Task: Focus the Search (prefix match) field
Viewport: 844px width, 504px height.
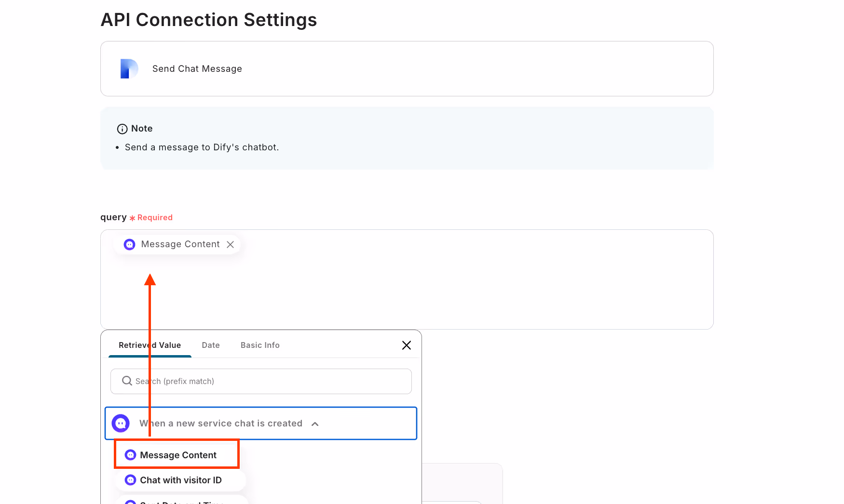Action: coord(261,381)
